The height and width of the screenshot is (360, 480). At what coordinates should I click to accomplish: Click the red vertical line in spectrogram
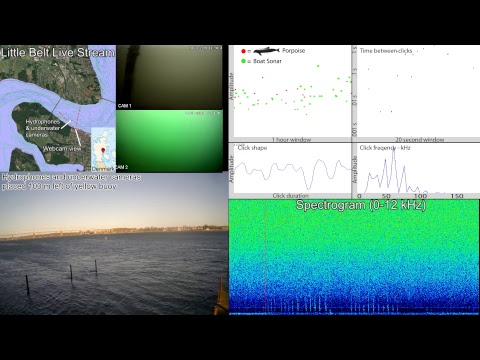tap(265, 257)
